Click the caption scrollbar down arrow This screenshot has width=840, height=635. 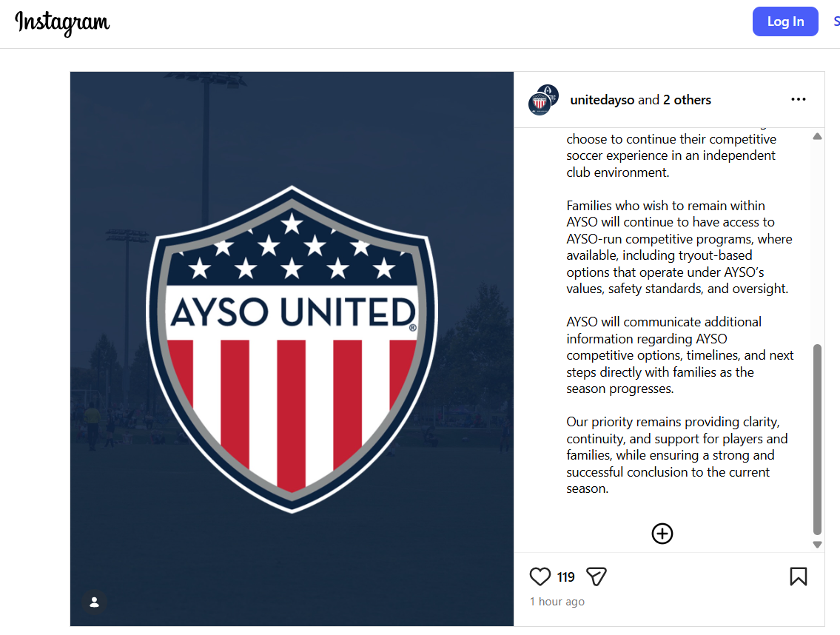[817, 544]
